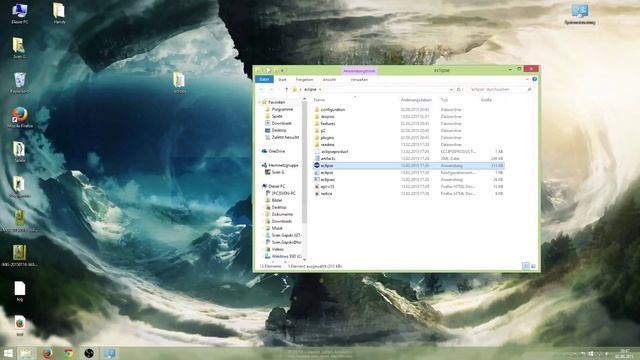This screenshot has width=640, height=360.
Task: Switch to details view layout icon
Action: point(526,266)
